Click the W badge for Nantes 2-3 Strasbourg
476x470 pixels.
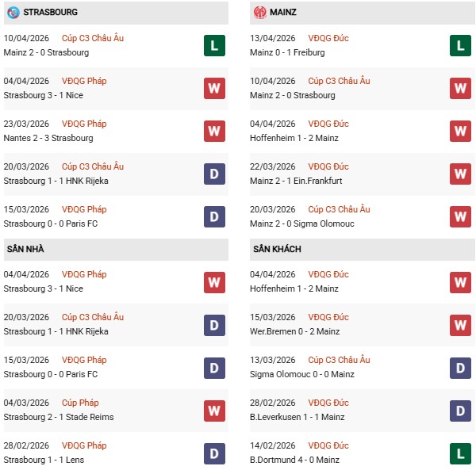pyautogui.click(x=214, y=131)
